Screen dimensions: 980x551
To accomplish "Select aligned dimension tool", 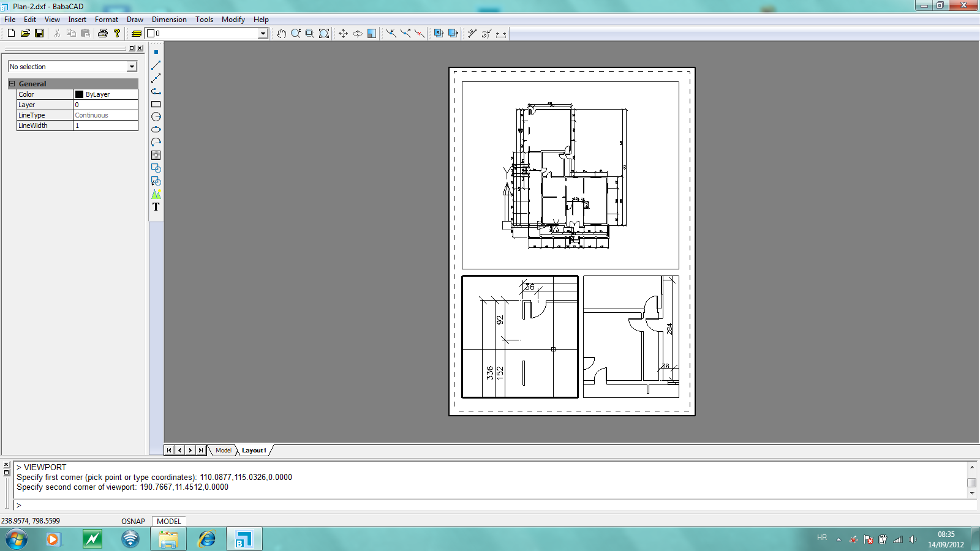I will (472, 33).
